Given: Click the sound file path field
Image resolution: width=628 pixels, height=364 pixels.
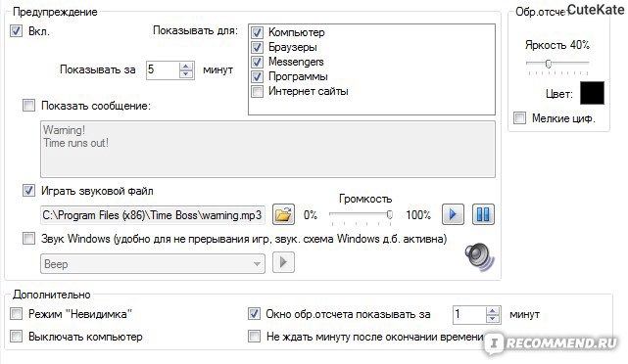Looking at the screenshot, I should [153, 215].
